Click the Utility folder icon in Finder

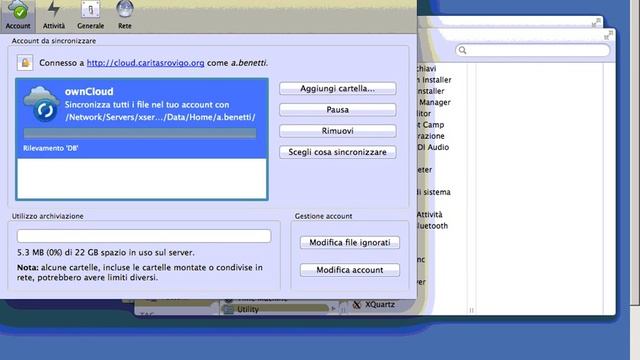pos(229,309)
